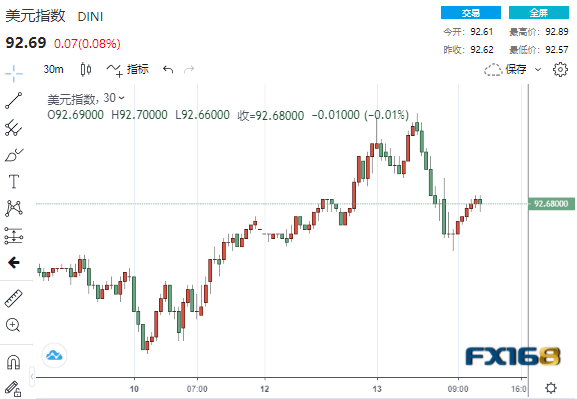Redo the chart action

(189, 69)
